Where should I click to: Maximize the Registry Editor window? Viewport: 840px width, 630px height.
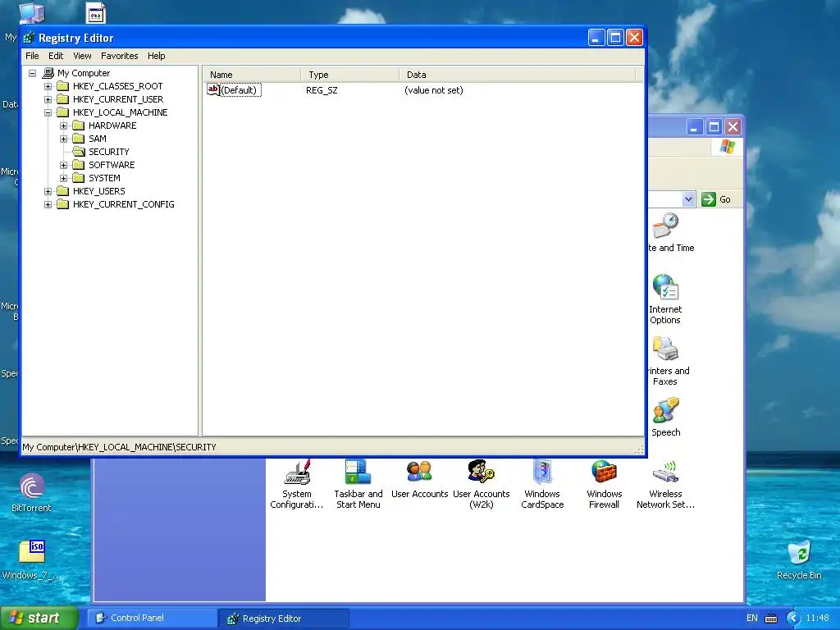[x=615, y=38]
